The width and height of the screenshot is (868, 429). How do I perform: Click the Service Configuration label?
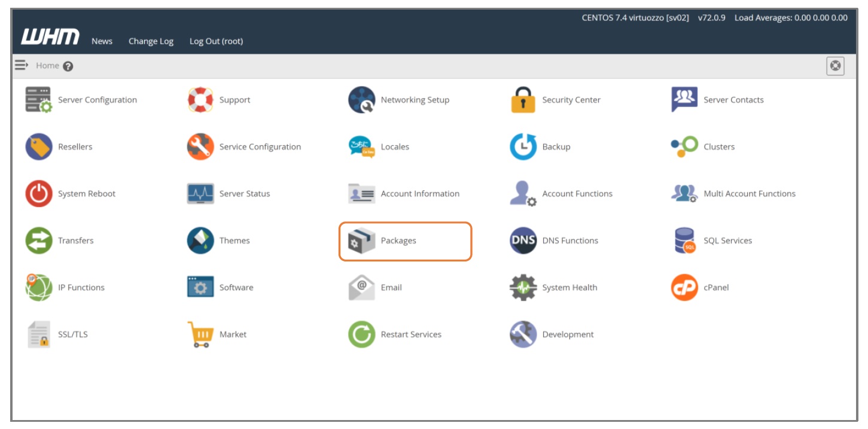pyautogui.click(x=260, y=147)
